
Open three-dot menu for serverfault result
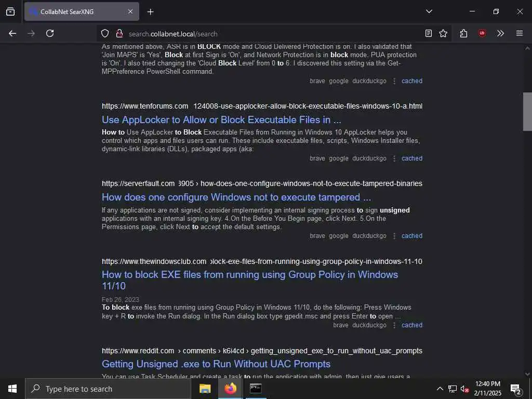(394, 236)
